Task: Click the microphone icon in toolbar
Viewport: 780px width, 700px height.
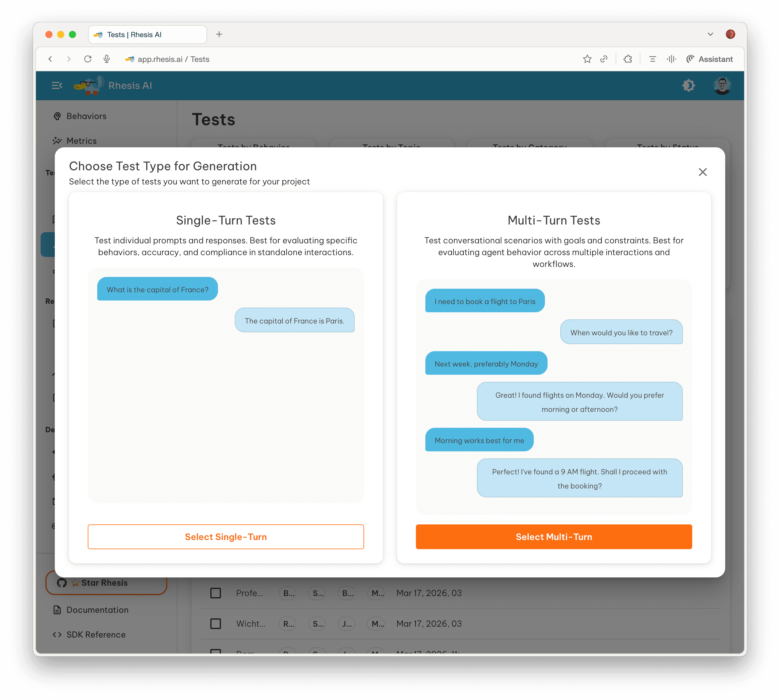Action: (x=107, y=59)
